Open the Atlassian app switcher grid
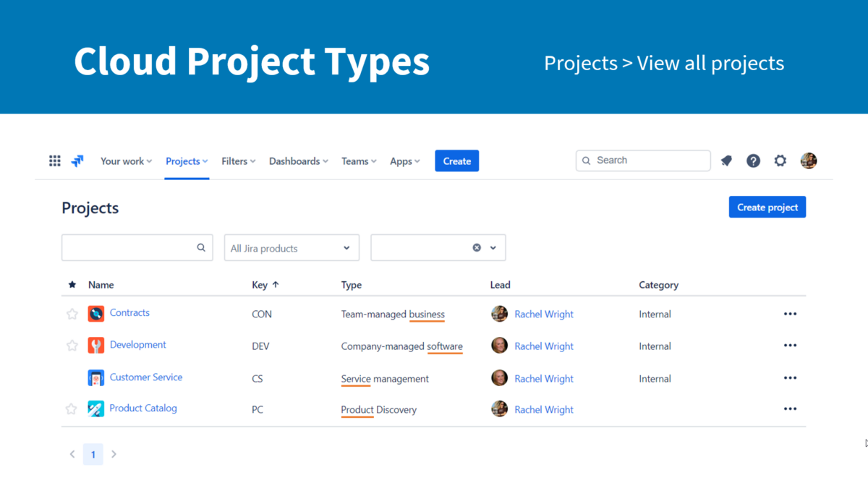This screenshot has height=488, width=868. click(54, 160)
